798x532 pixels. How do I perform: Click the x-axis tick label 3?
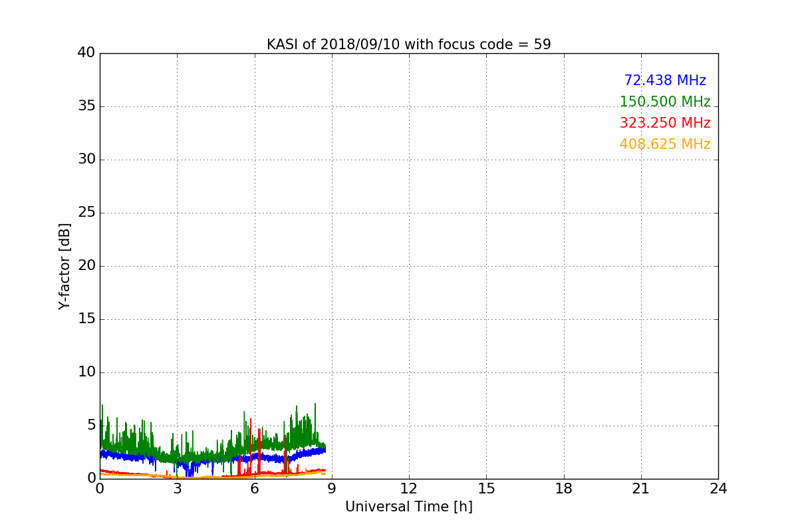tap(177, 489)
